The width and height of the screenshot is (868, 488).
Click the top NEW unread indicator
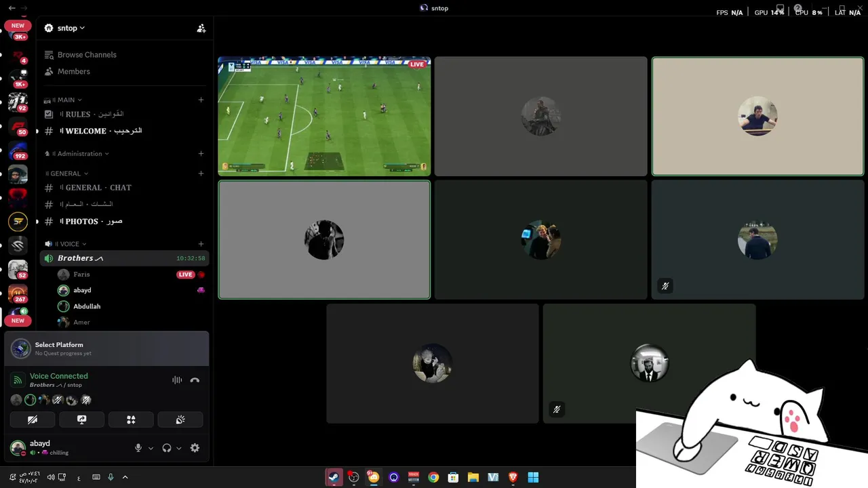click(18, 26)
